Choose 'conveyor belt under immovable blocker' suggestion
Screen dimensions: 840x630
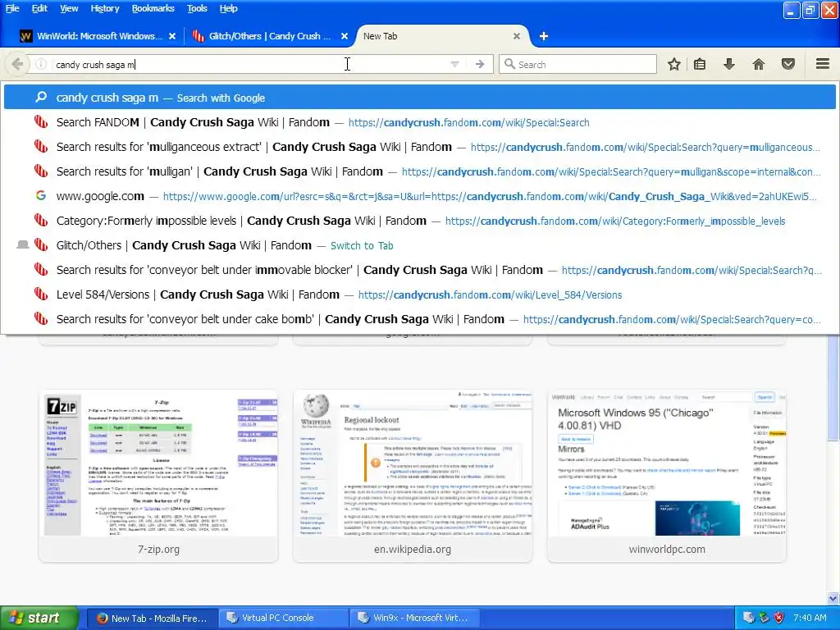coord(420,270)
